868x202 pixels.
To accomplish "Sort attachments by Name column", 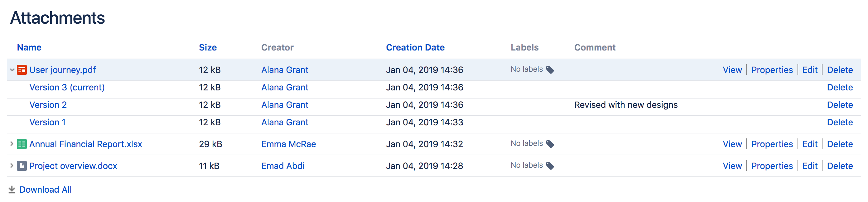I will coord(29,47).
